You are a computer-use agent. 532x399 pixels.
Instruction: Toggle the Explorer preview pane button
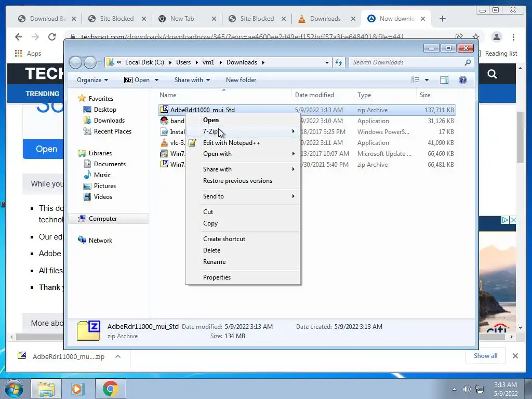(444, 80)
